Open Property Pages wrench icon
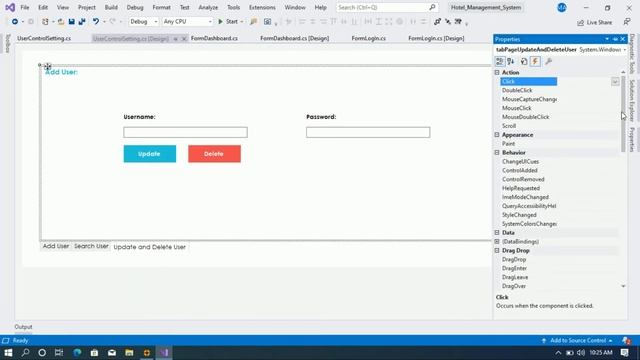The image size is (640, 360). (548, 61)
